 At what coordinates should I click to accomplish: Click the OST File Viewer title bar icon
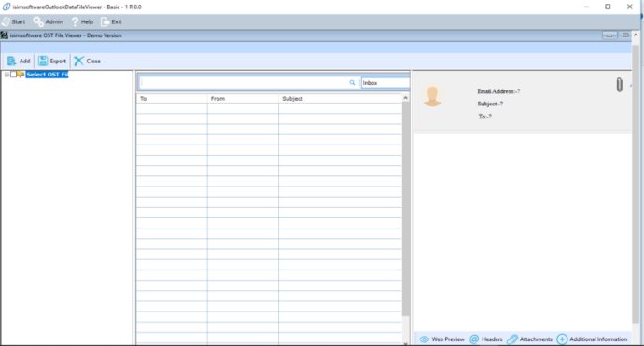5,35
